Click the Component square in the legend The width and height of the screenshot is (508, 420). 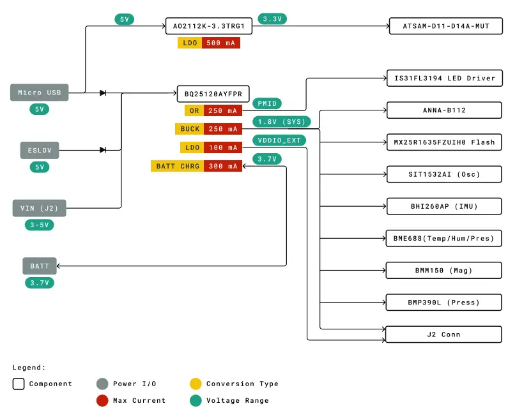pyautogui.click(x=19, y=384)
